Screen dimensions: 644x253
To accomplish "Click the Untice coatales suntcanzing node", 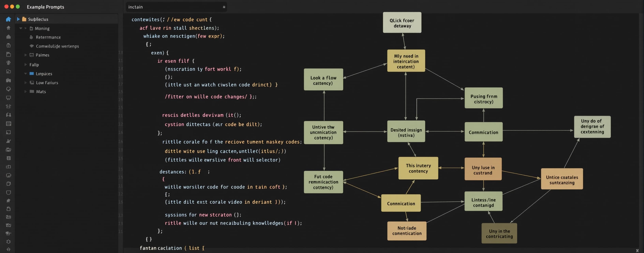I will pyautogui.click(x=562, y=179).
